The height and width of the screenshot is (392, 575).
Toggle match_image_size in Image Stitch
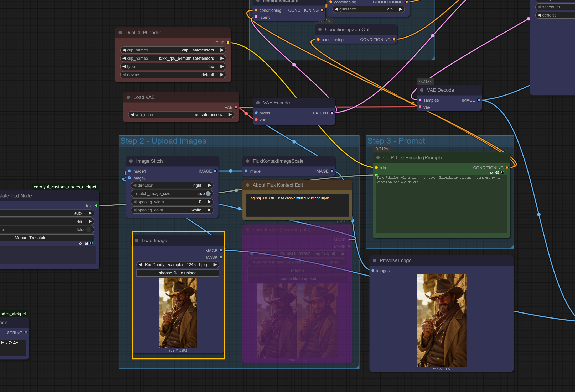pos(172,194)
